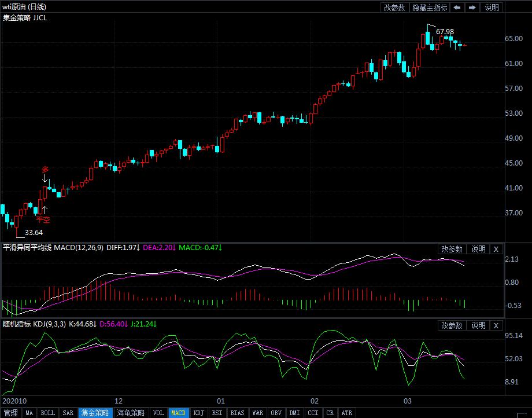Viewport: 532px width, 418px height.
Task: Click the right arrow navigation icon
Action: (x=472, y=8)
